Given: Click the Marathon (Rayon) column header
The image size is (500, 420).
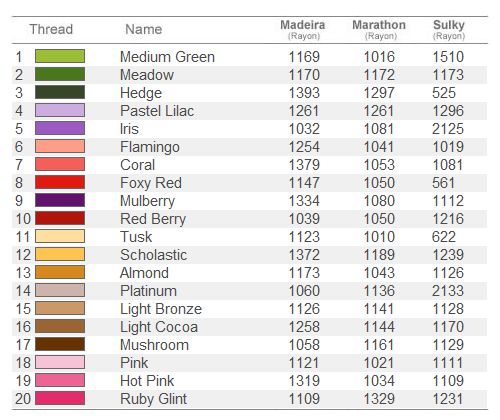Looking at the screenshot, I should (379, 30).
